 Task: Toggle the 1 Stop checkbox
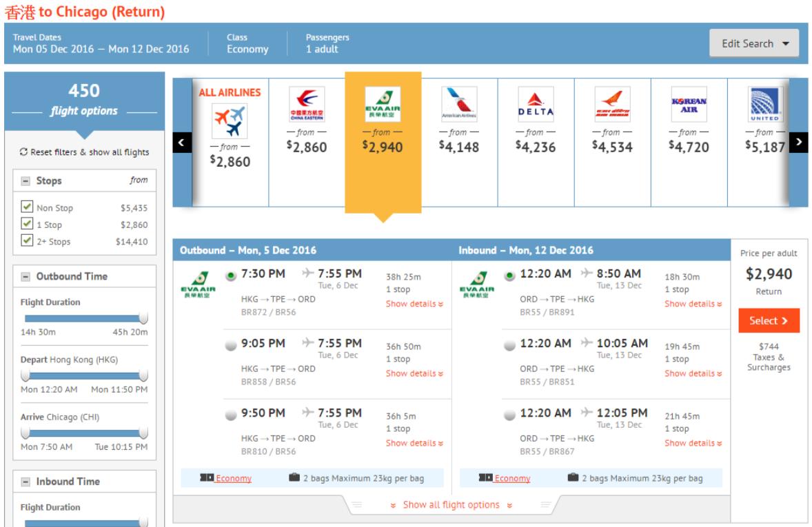(x=27, y=224)
